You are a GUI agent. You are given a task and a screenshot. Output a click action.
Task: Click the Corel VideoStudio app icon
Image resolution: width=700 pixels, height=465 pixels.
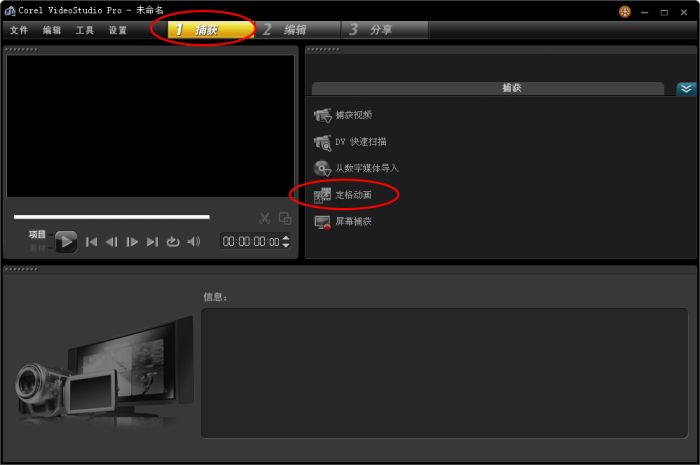[x=10, y=11]
